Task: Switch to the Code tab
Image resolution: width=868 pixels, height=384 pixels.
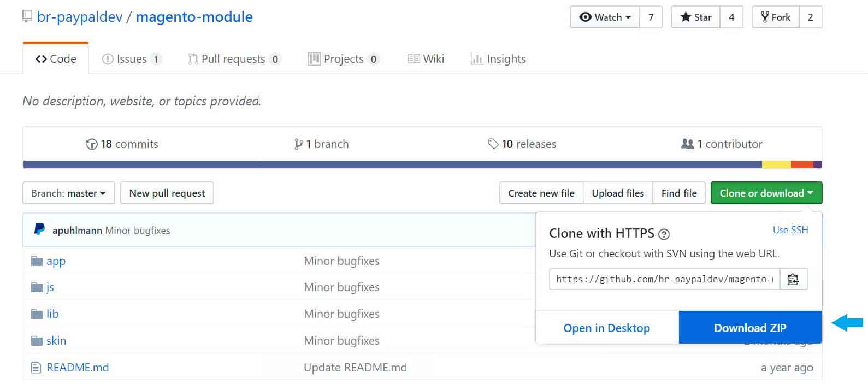Action: 56,58
